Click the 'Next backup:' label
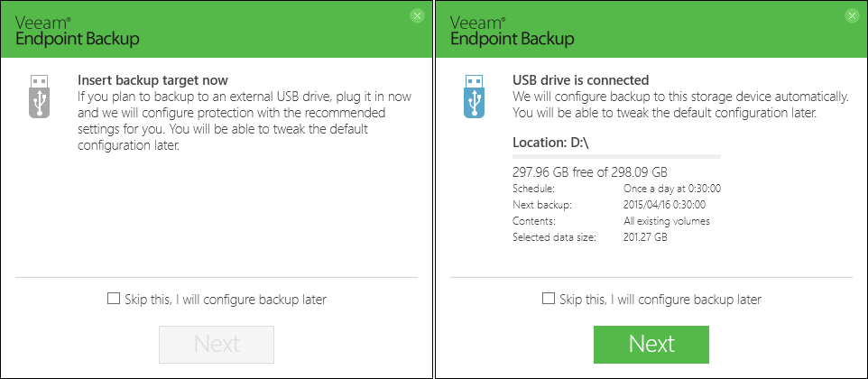This screenshot has height=379, width=868. [x=542, y=205]
